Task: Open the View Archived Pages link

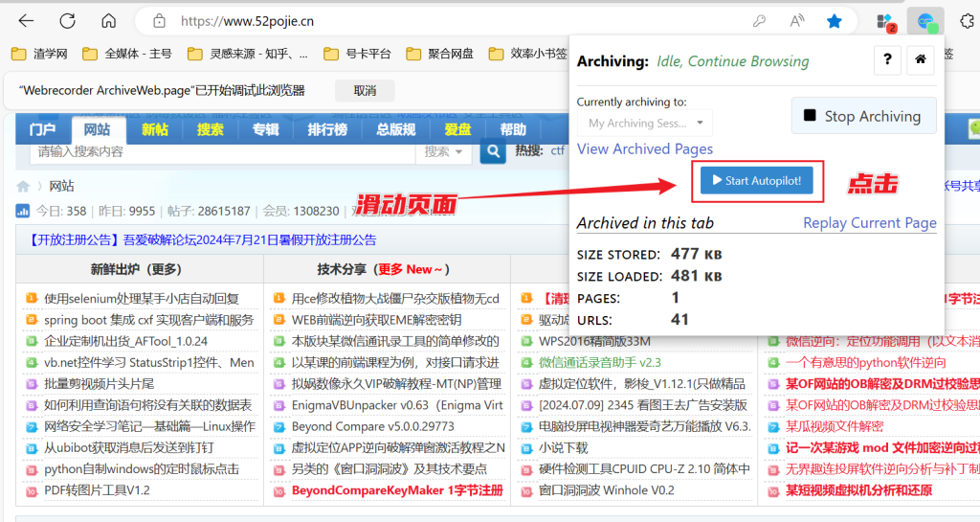Action: [x=644, y=148]
